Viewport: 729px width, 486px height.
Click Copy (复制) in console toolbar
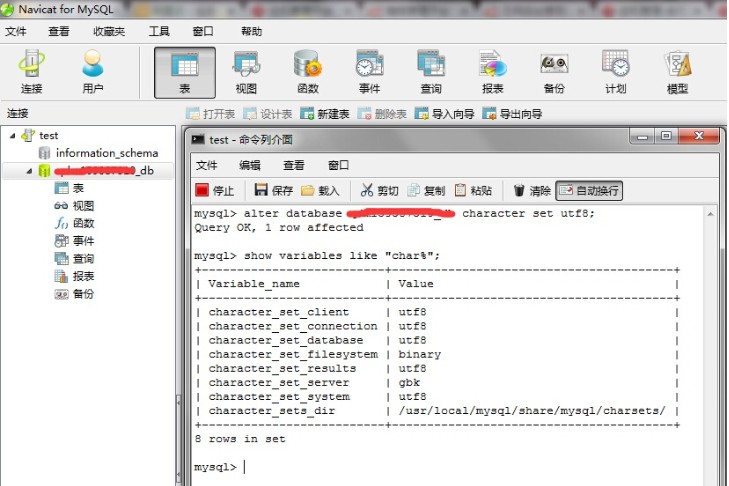426,190
